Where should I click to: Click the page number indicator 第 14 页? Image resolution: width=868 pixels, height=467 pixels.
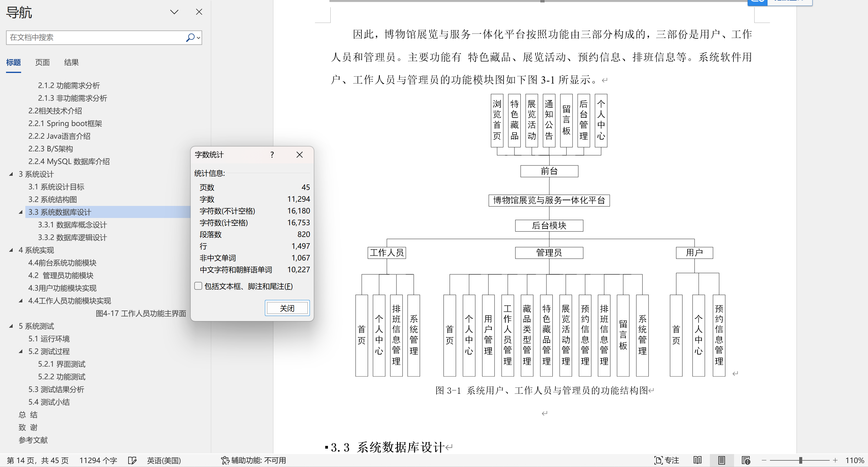point(38,460)
